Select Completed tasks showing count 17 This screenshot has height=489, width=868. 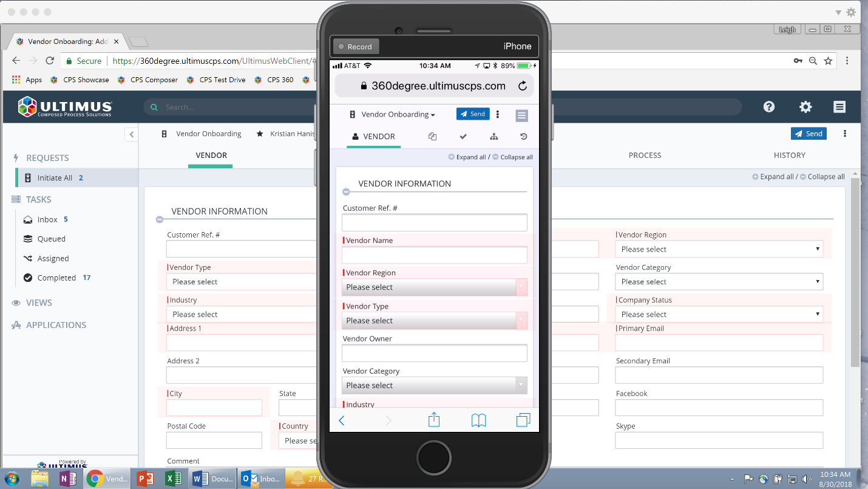click(x=56, y=277)
